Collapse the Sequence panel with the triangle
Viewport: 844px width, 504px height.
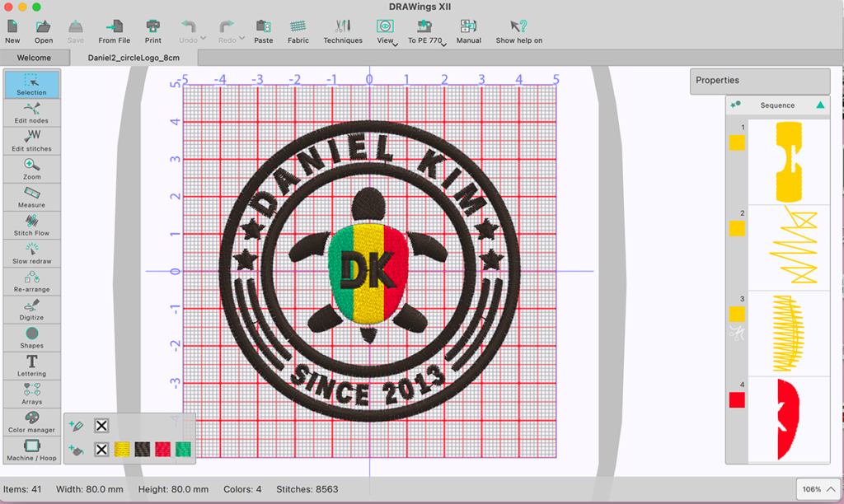tap(820, 105)
